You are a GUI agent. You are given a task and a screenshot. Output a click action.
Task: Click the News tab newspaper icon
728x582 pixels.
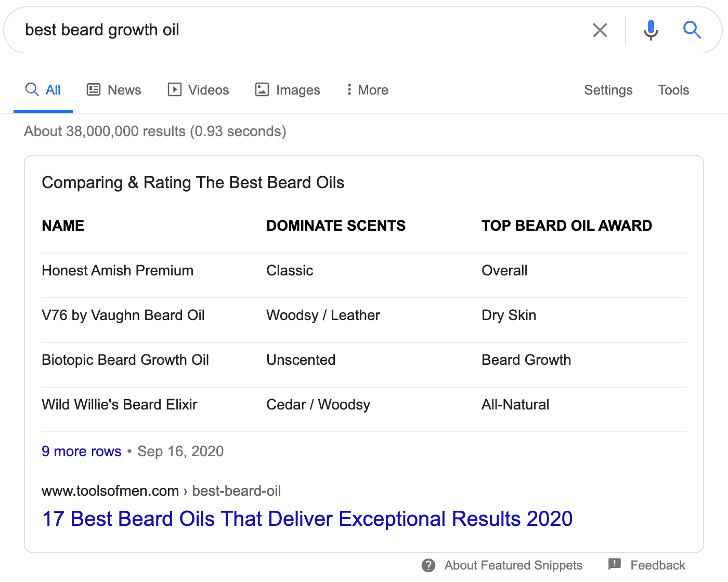pos(94,89)
